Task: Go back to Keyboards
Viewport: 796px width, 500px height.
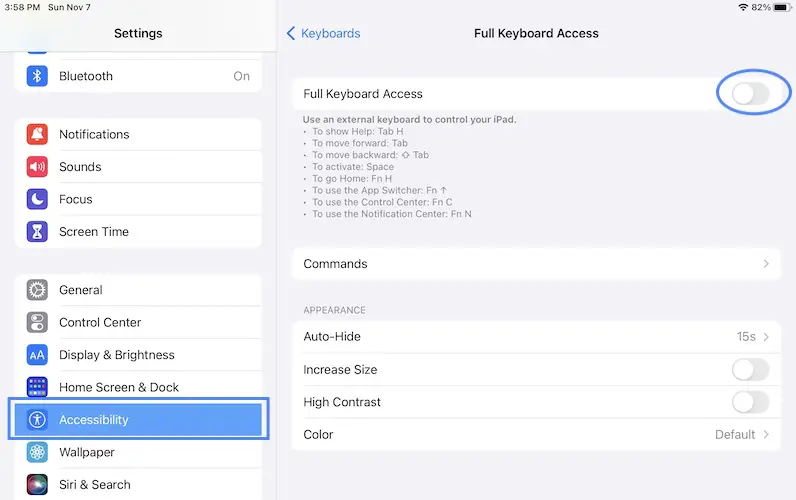Action: [323, 33]
